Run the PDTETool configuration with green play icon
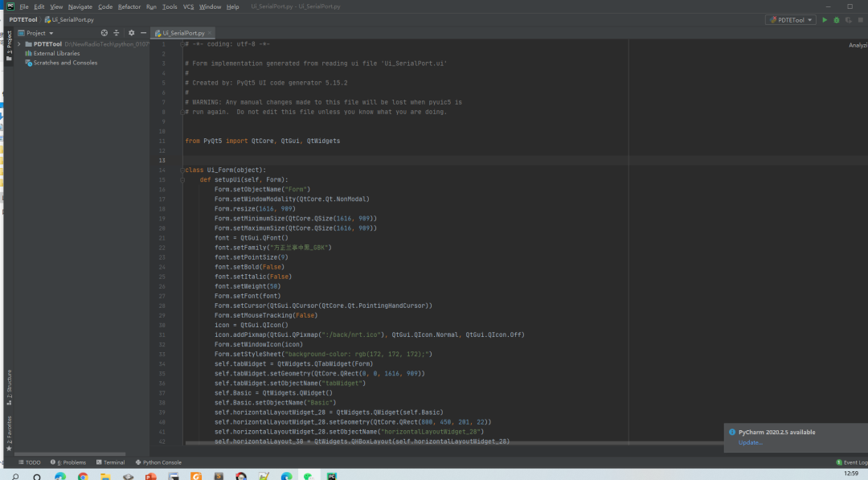This screenshot has width=868, height=480. [x=825, y=20]
